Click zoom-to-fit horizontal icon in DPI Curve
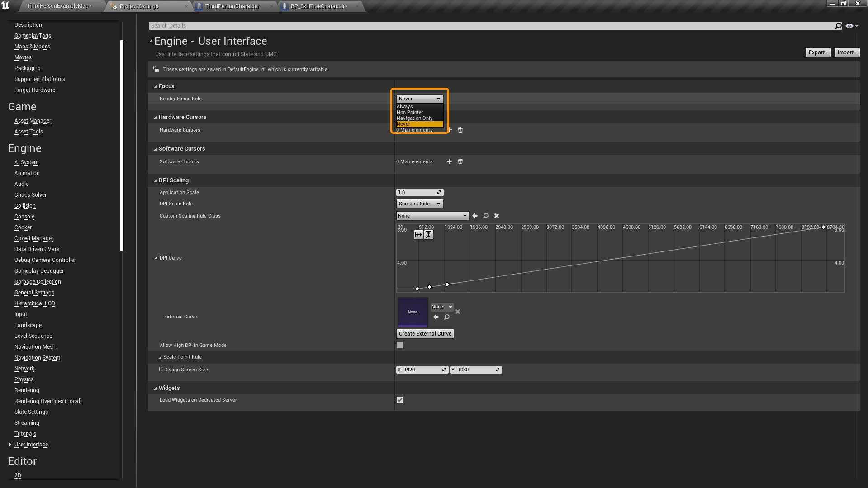This screenshot has width=868, height=488. pos(418,235)
